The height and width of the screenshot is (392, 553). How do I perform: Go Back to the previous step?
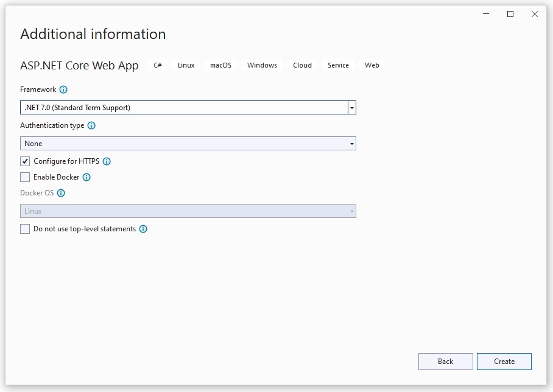(x=445, y=362)
